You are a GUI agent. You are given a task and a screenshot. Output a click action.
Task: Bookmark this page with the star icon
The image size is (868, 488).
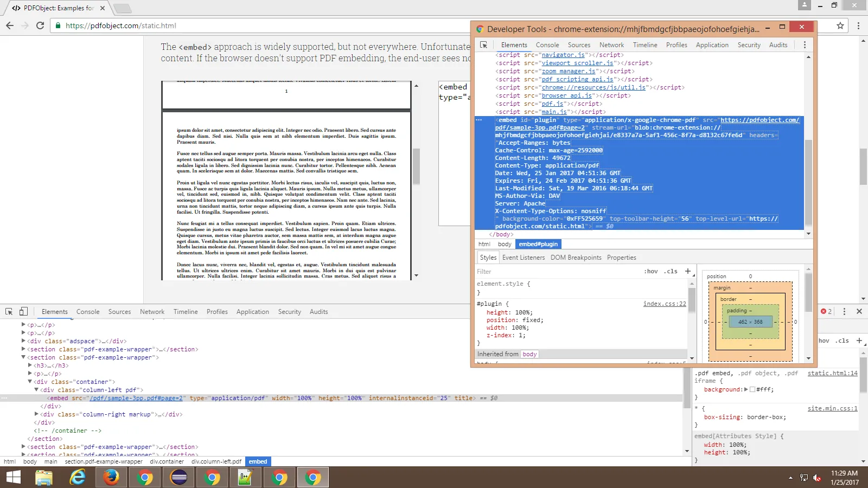pyautogui.click(x=840, y=25)
